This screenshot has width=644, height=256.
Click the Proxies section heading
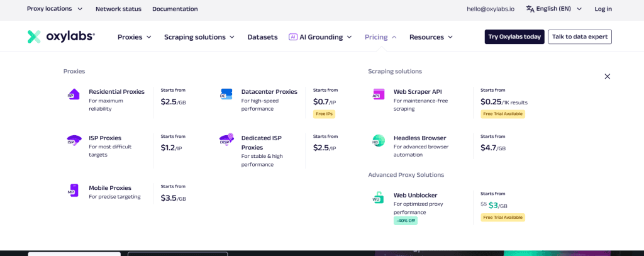click(x=74, y=72)
